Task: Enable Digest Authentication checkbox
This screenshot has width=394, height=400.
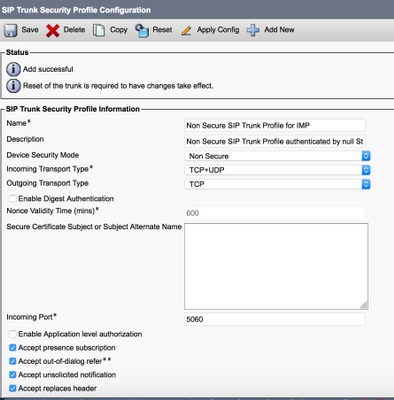Action: pyautogui.click(x=13, y=199)
